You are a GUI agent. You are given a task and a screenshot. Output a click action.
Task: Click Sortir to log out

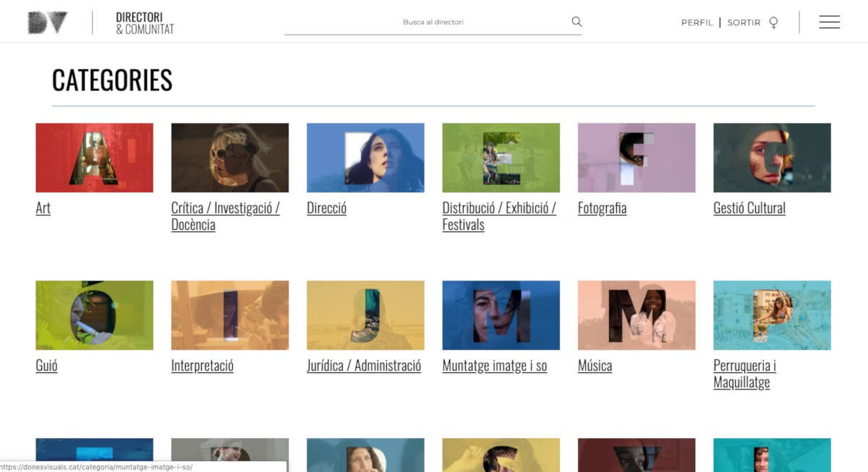pyautogui.click(x=744, y=22)
